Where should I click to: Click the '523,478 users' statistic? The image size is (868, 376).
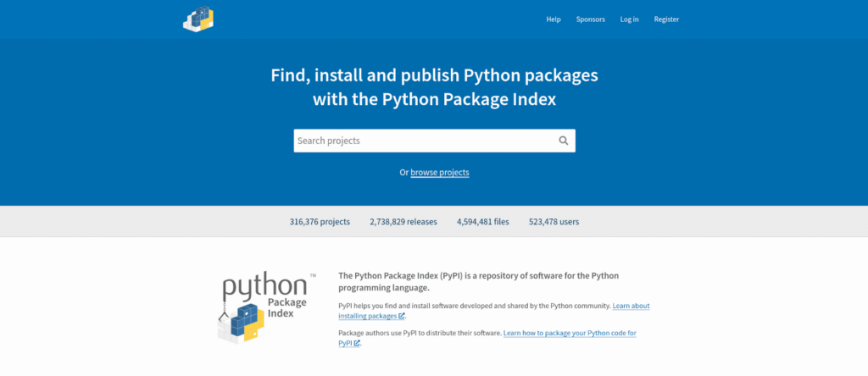click(x=554, y=222)
